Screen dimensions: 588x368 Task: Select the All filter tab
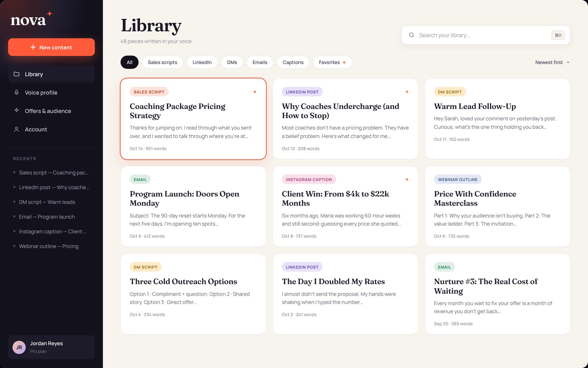[129, 62]
